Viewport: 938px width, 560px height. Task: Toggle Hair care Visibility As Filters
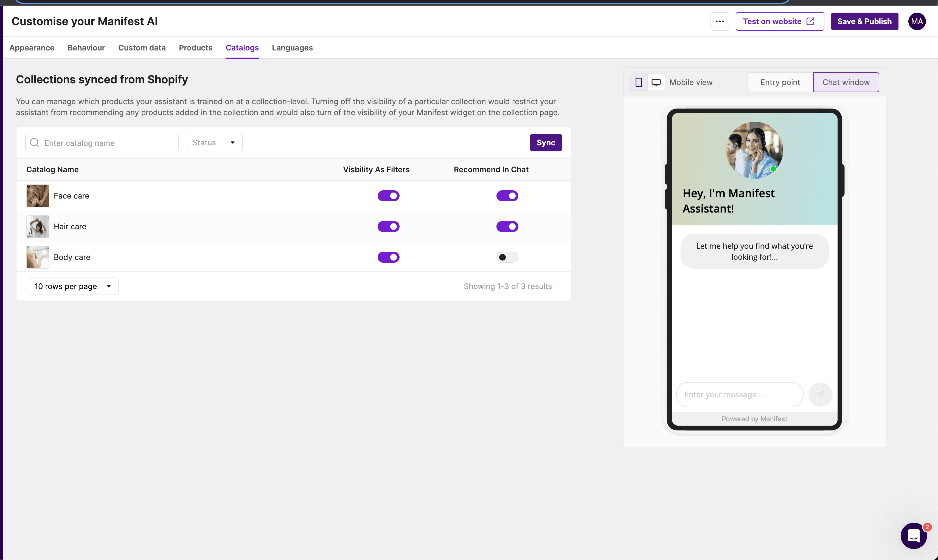[x=388, y=227]
